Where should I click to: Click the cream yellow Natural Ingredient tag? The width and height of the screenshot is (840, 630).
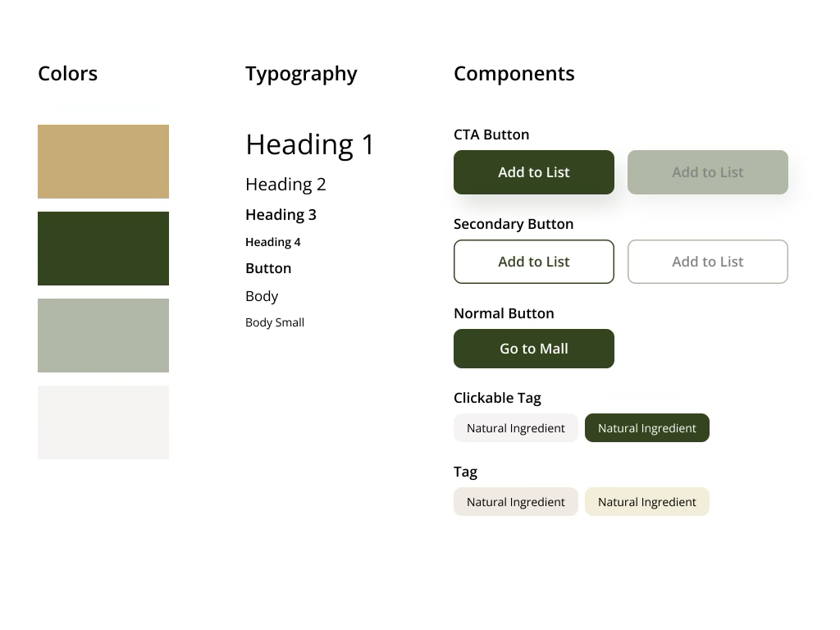coord(646,502)
